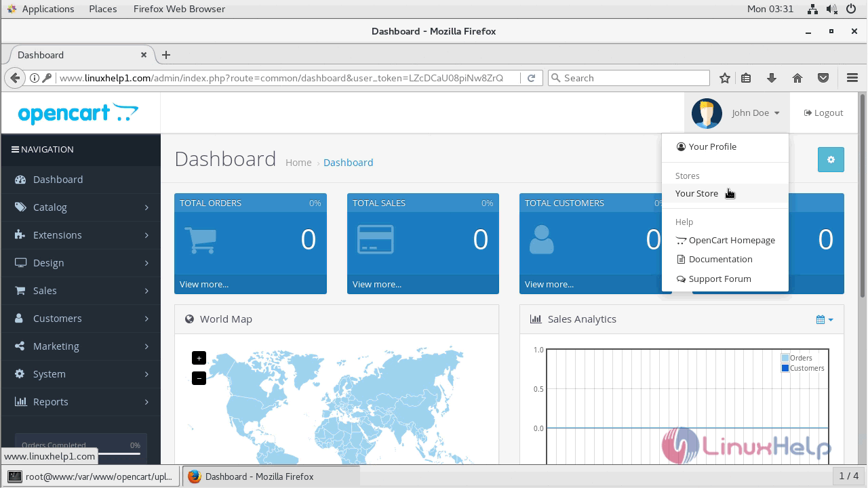View more under Total Customers
Viewport: 868px width, 488px height.
pos(549,284)
